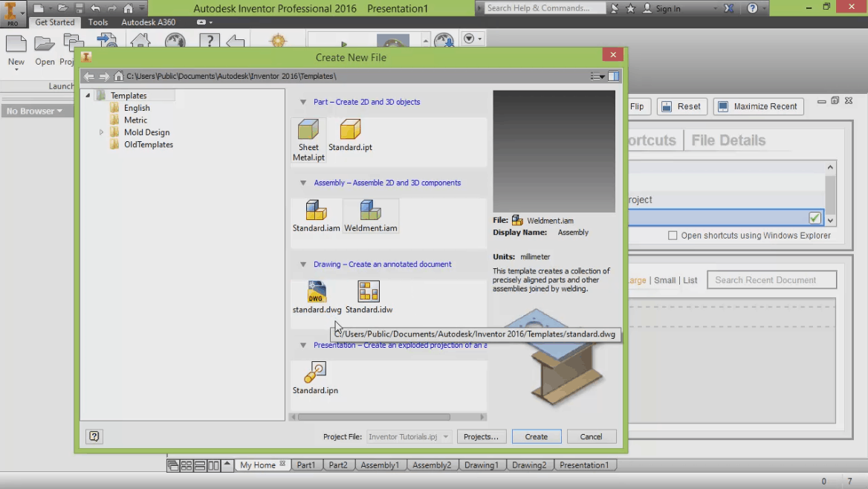
Task: Open Help question mark in title bar
Action: (752, 8)
